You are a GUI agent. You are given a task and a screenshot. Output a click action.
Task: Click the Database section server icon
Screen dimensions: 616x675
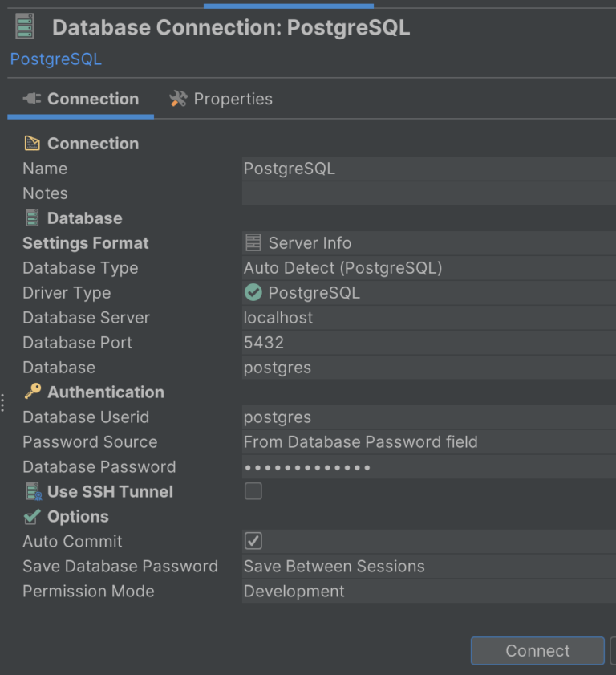pos(32,218)
